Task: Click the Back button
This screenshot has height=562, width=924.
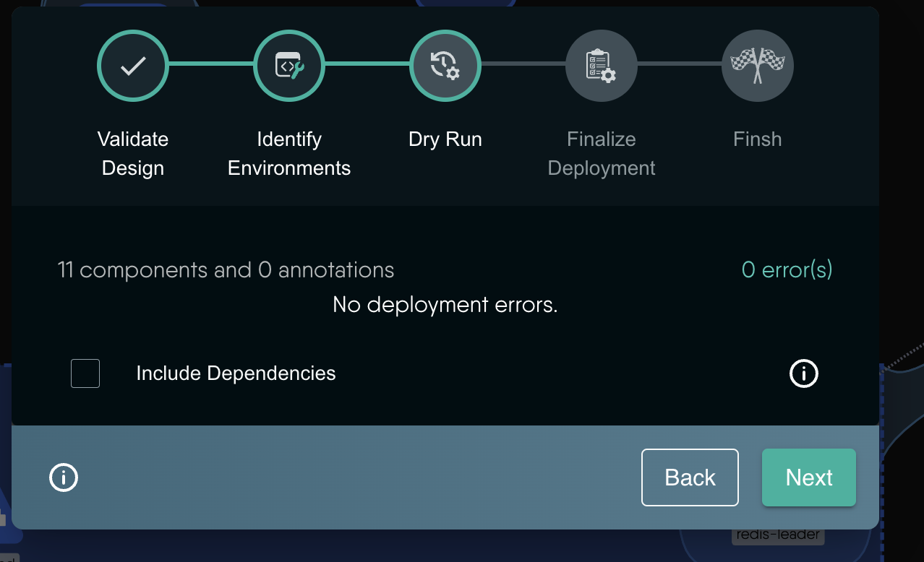Action: pyautogui.click(x=689, y=477)
